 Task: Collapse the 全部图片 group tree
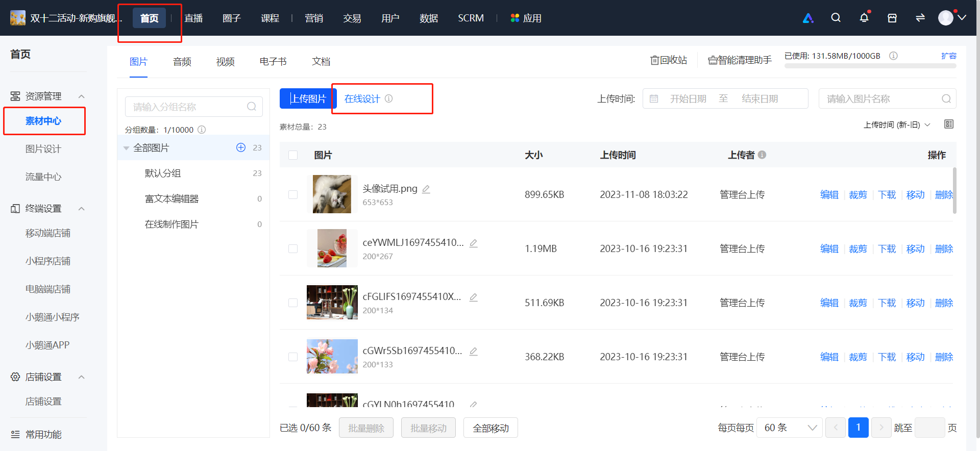[126, 148]
